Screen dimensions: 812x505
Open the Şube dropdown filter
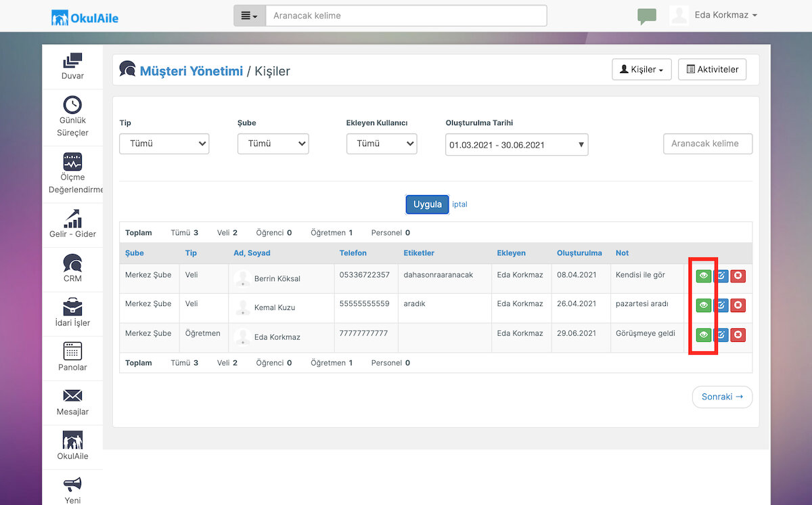pos(273,144)
